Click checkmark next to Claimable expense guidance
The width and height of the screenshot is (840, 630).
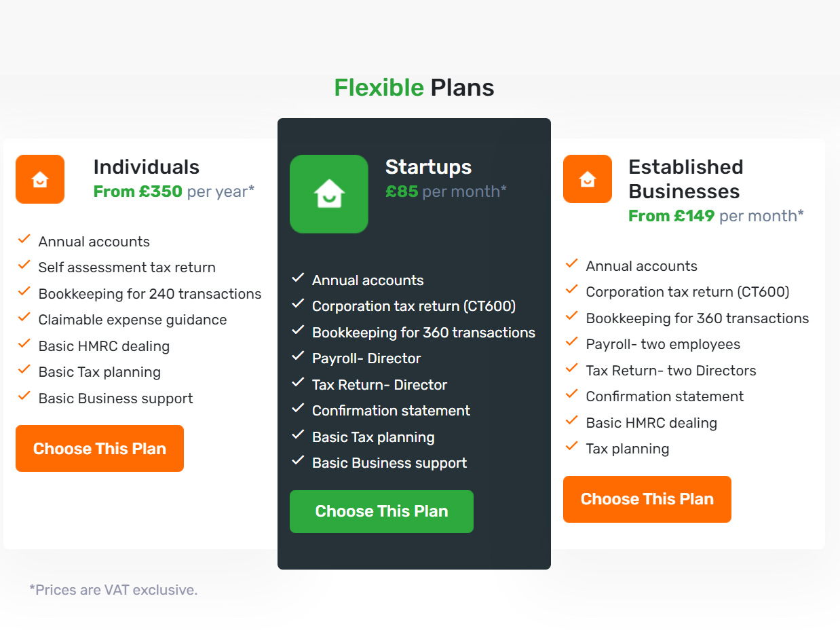pos(24,317)
